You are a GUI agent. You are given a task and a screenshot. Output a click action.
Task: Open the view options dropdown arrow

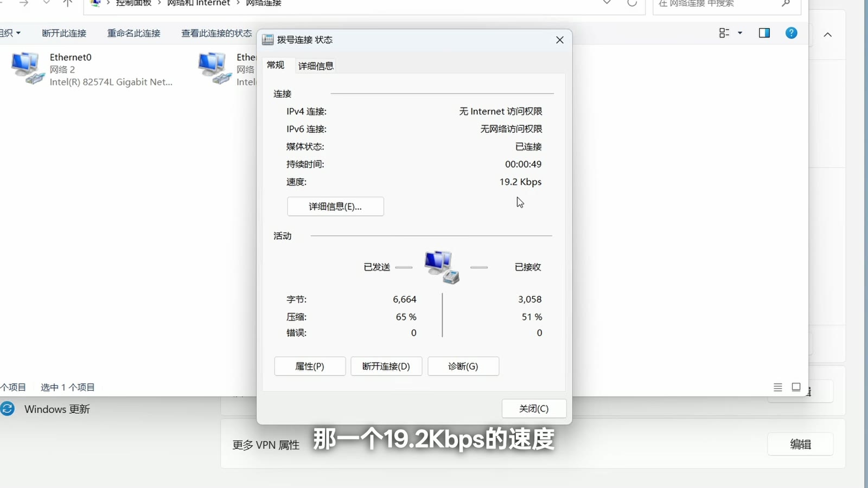pos(740,33)
